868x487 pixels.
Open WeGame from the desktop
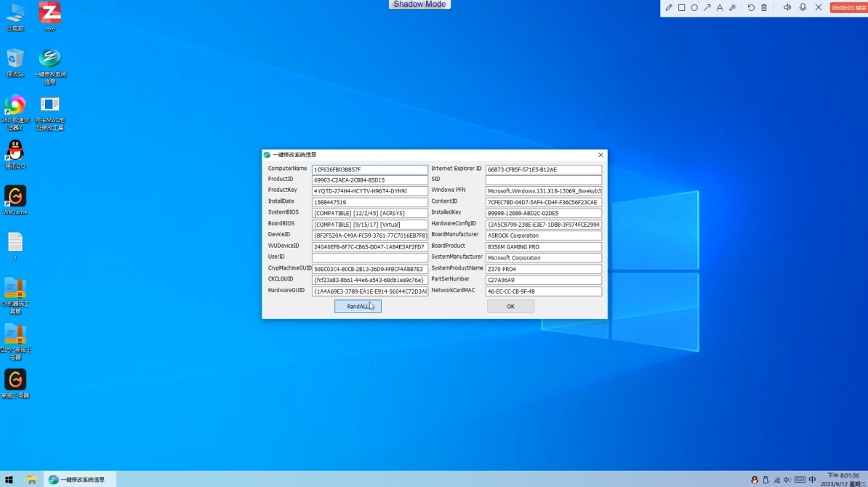coord(15,198)
